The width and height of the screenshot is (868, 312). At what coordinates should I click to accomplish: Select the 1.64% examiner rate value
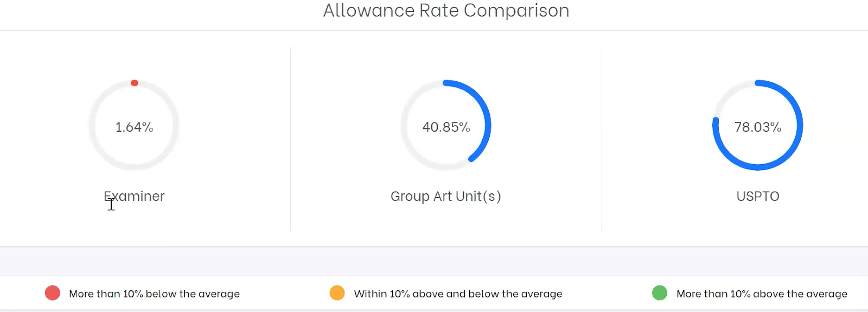(x=134, y=127)
